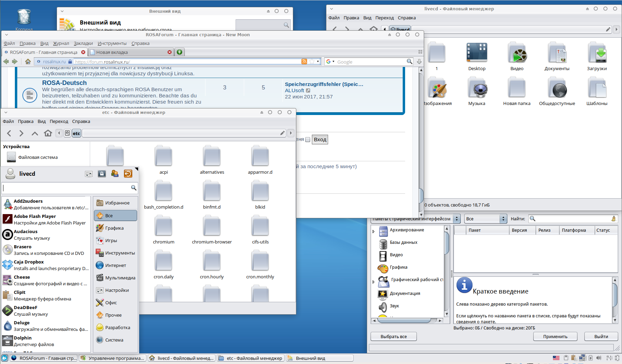Click the browser home button
622x364 pixels.
28,61
